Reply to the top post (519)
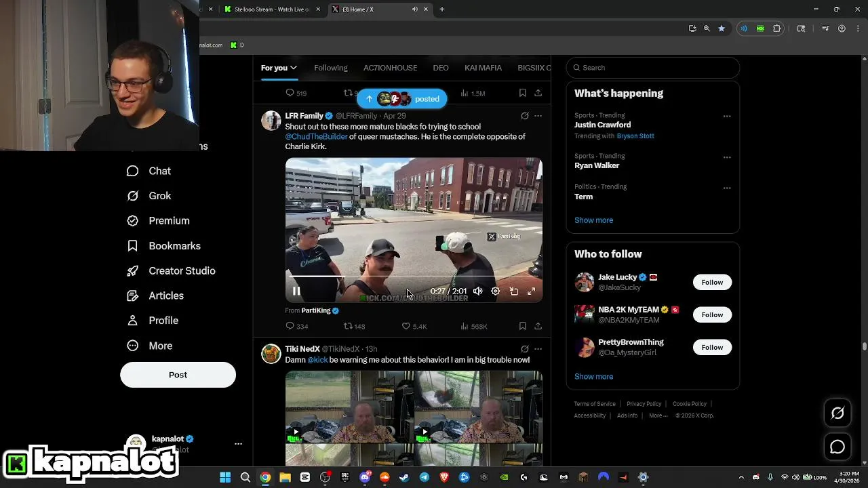868x488 pixels. pos(296,93)
